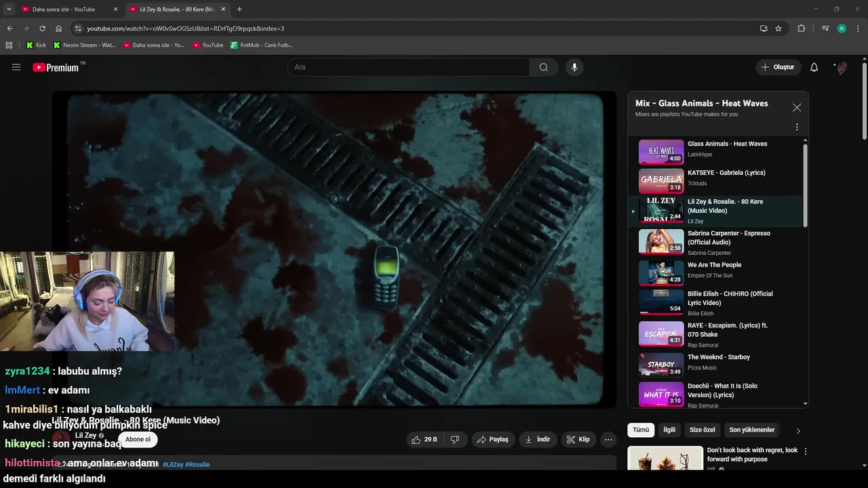View site information icon in the address bar
Viewport: 868px width, 488px height.
78,28
